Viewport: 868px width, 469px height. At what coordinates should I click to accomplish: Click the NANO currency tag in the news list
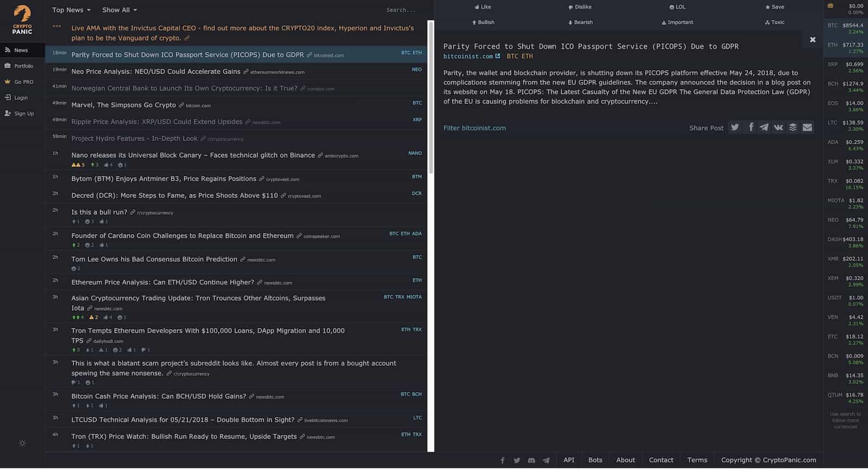tap(415, 153)
